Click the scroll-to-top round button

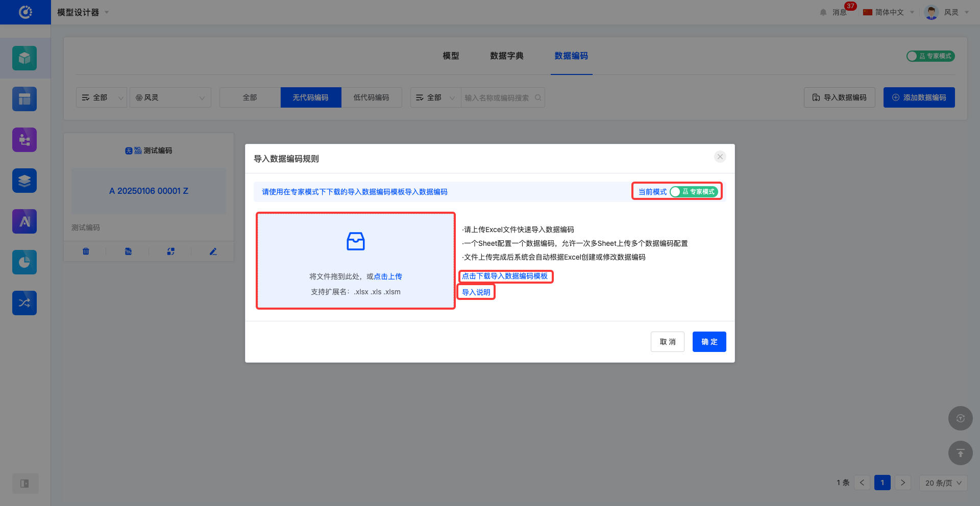(x=960, y=453)
